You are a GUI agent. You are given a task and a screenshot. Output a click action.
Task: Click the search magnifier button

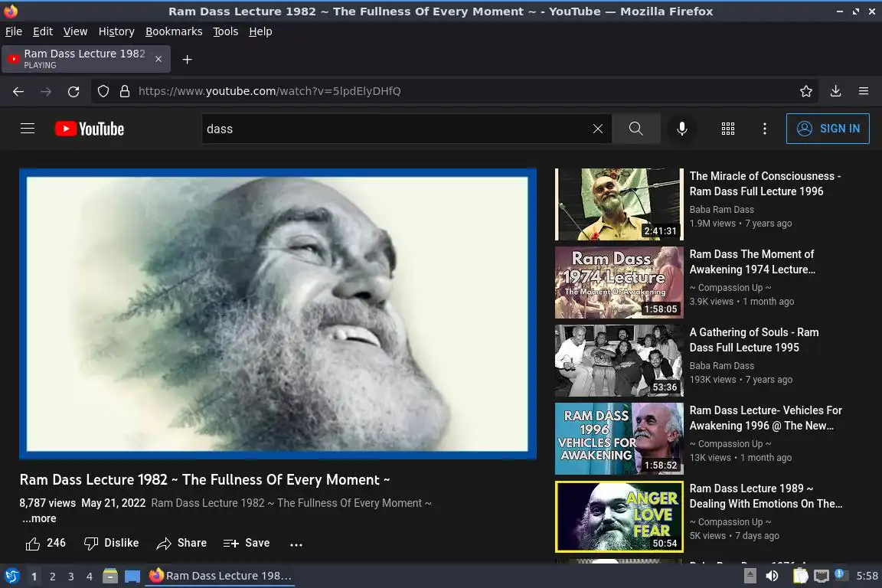pos(635,129)
